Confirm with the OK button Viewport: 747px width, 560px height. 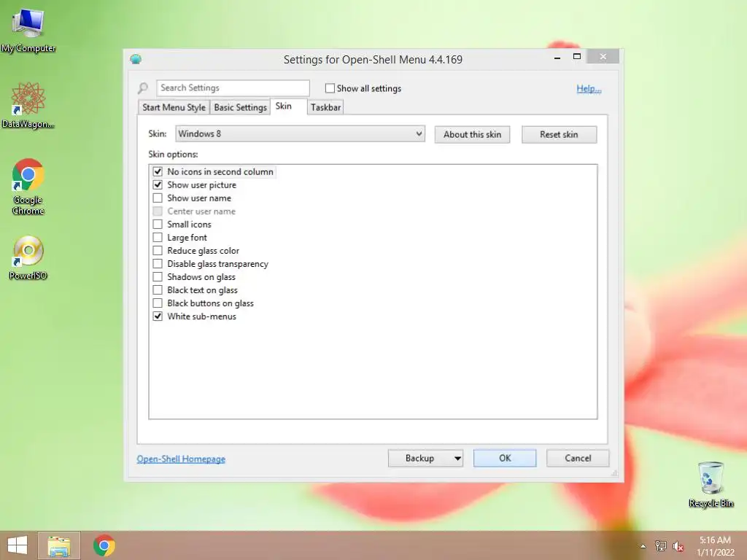(x=505, y=458)
